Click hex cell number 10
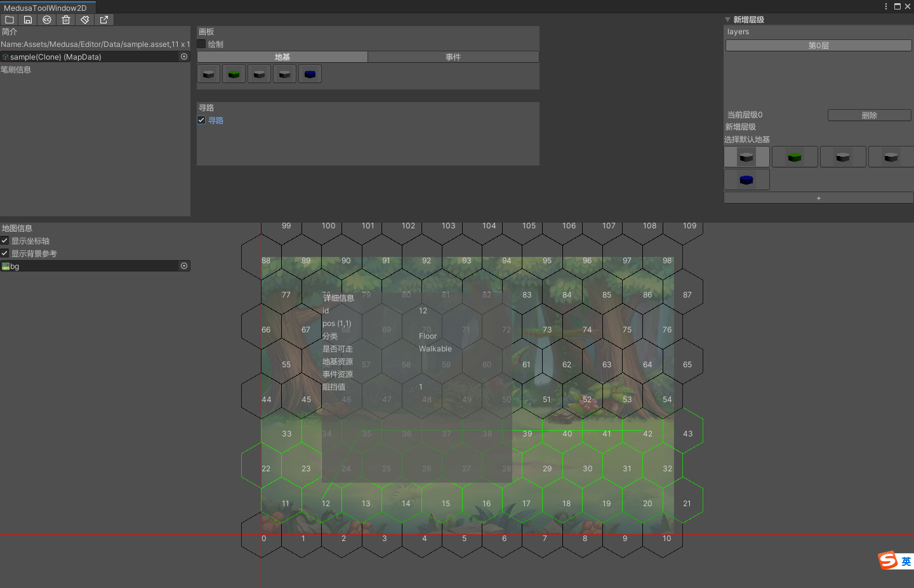This screenshot has width=914, height=588. tap(666, 539)
